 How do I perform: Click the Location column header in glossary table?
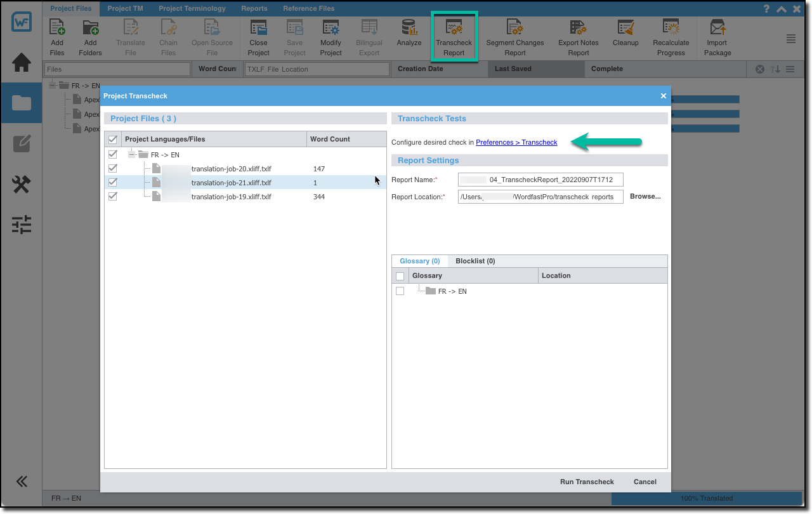point(603,275)
